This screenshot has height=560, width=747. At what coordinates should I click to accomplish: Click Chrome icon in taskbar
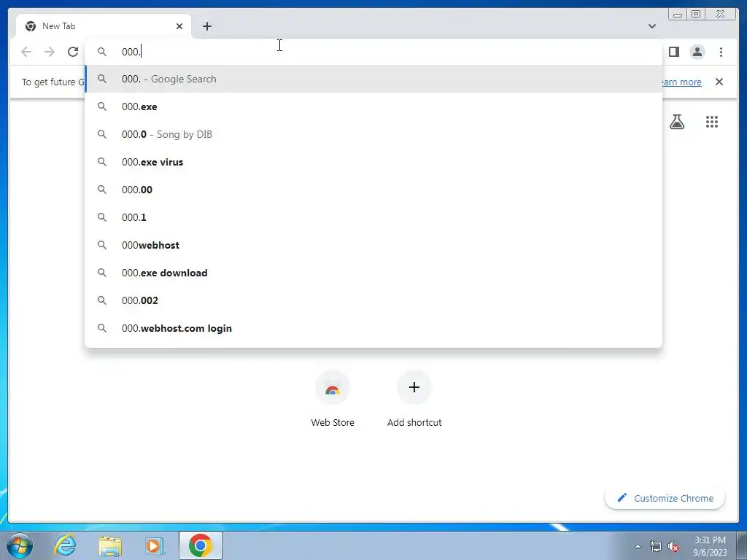(x=200, y=545)
